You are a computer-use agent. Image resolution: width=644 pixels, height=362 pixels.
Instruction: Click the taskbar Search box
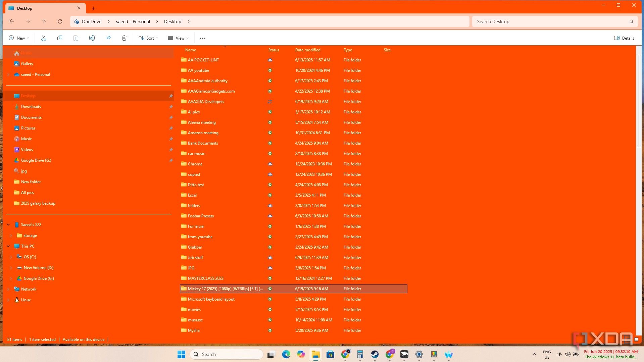coord(227,354)
